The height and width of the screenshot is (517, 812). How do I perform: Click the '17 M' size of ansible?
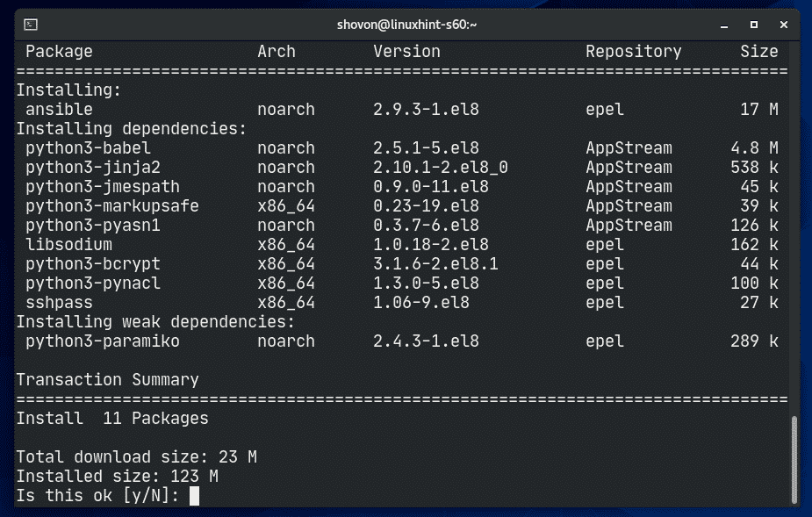pyautogui.click(x=759, y=110)
